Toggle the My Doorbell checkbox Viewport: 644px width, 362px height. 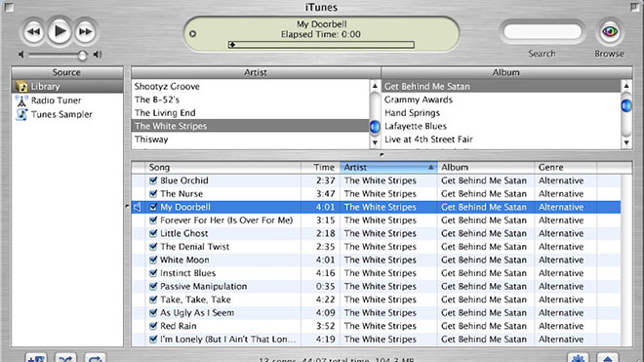pyautogui.click(x=153, y=207)
